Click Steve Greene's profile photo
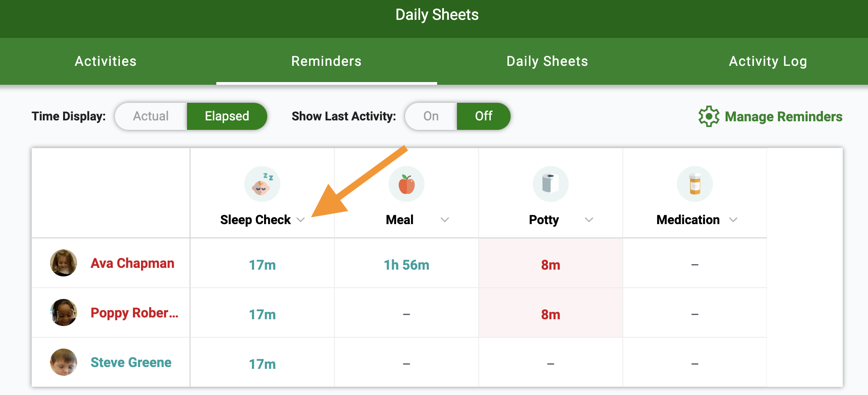 click(x=64, y=362)
